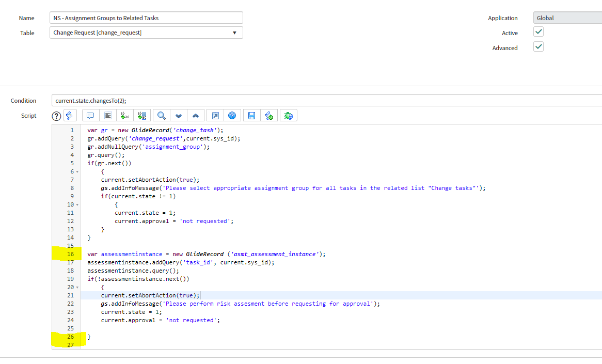The height and width of the screenshot is (364, 602).
Task: Click the replace icon in script toolbar
Action: (125, 116)
